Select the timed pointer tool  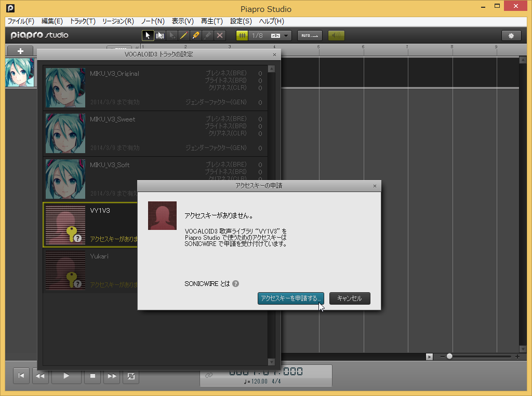[x=172, y=36]
